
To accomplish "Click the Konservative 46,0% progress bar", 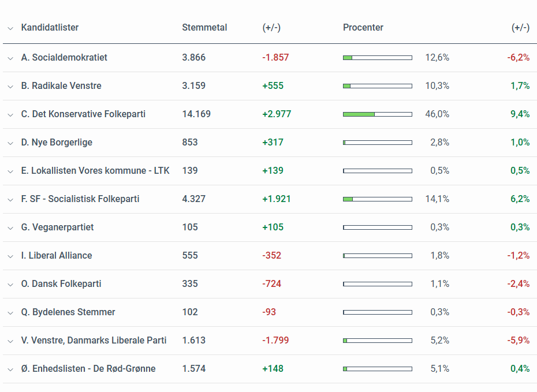I will pos(377,114).
